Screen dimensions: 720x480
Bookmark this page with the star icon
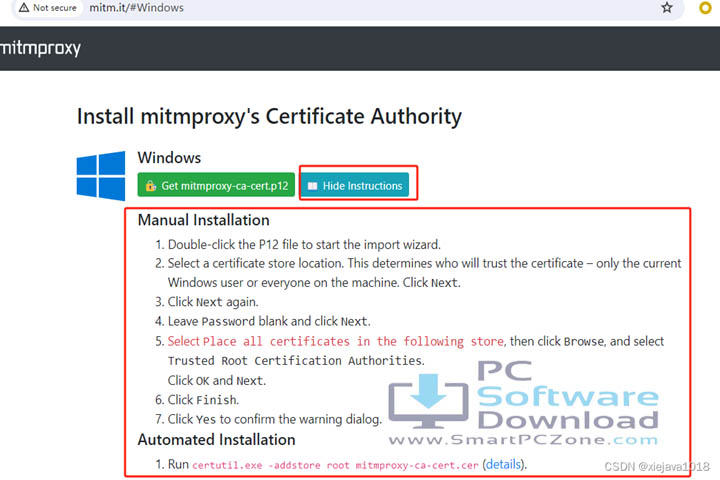coord(667,7)
